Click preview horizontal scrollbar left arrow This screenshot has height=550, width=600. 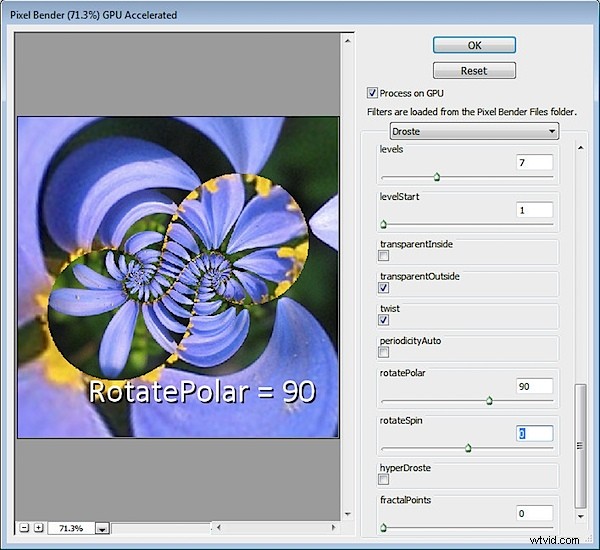[218, 527]
